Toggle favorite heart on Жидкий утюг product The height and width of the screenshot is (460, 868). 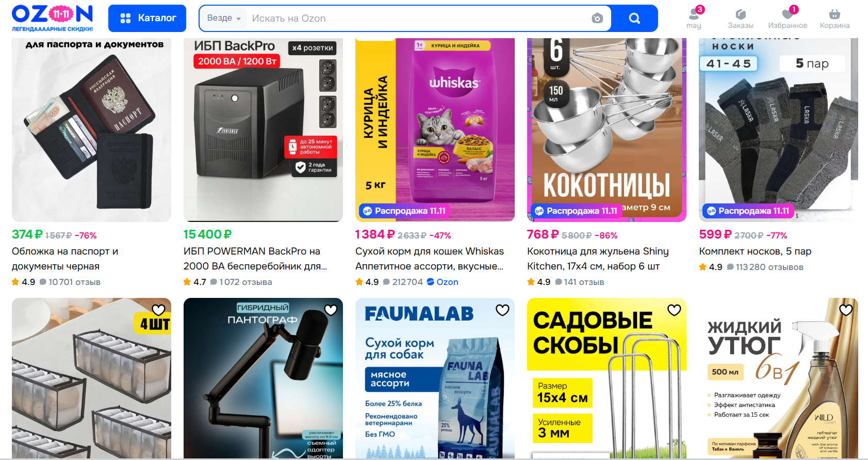846,310
